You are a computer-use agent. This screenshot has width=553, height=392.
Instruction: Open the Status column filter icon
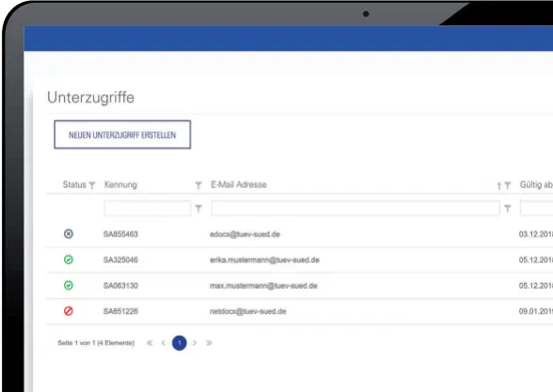92,185
